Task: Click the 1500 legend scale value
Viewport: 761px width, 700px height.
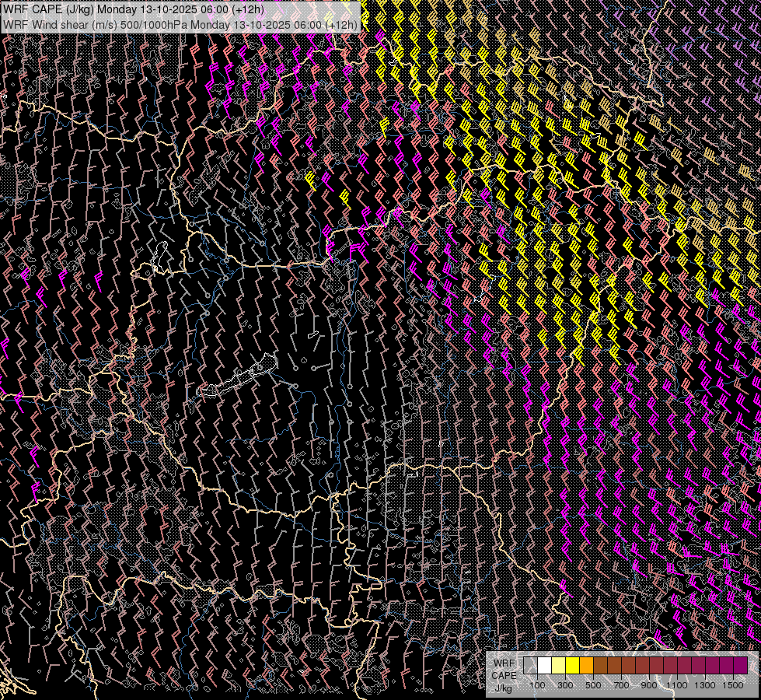Action: click(x=733, y=685)
